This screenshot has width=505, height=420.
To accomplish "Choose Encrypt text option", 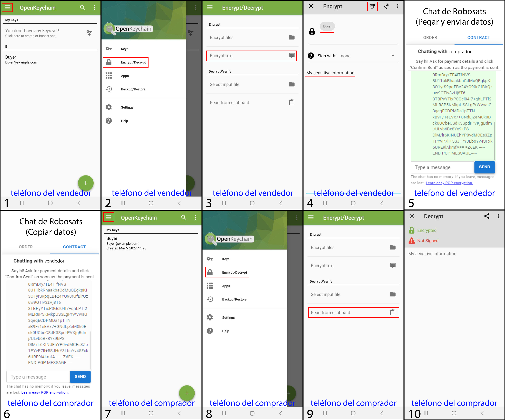I will click(252, 56).
